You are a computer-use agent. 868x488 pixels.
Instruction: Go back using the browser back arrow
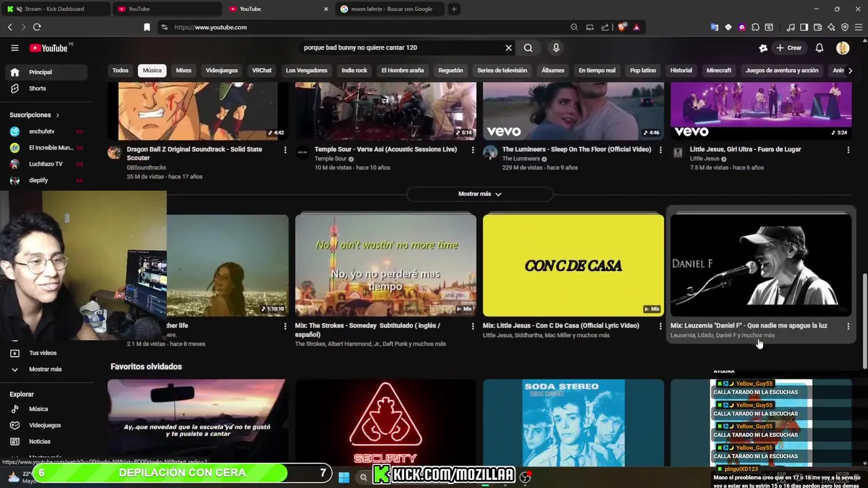(9, 27)
